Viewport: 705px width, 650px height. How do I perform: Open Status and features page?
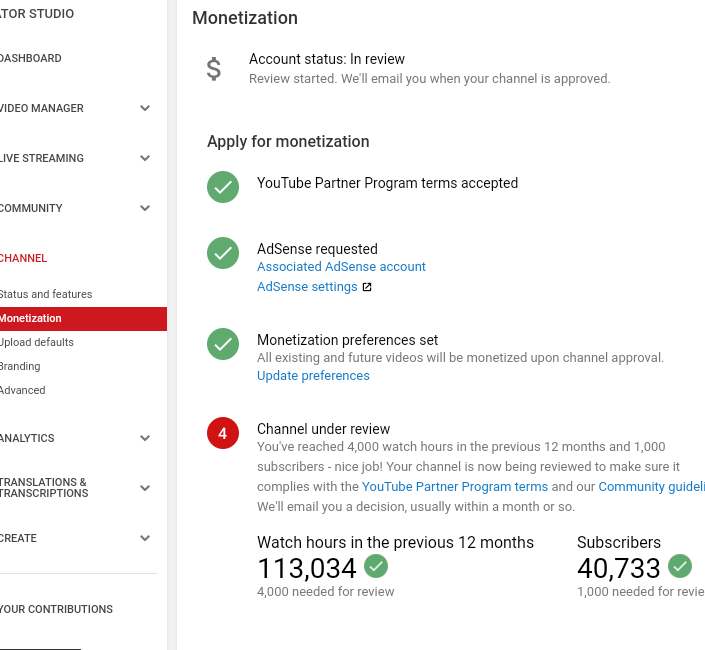(46, 294)
